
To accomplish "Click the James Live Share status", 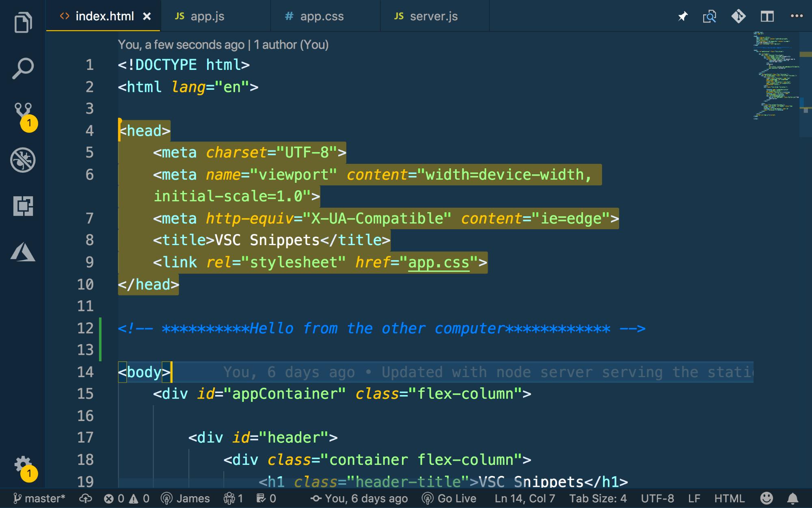I will [x=186, y=498].
